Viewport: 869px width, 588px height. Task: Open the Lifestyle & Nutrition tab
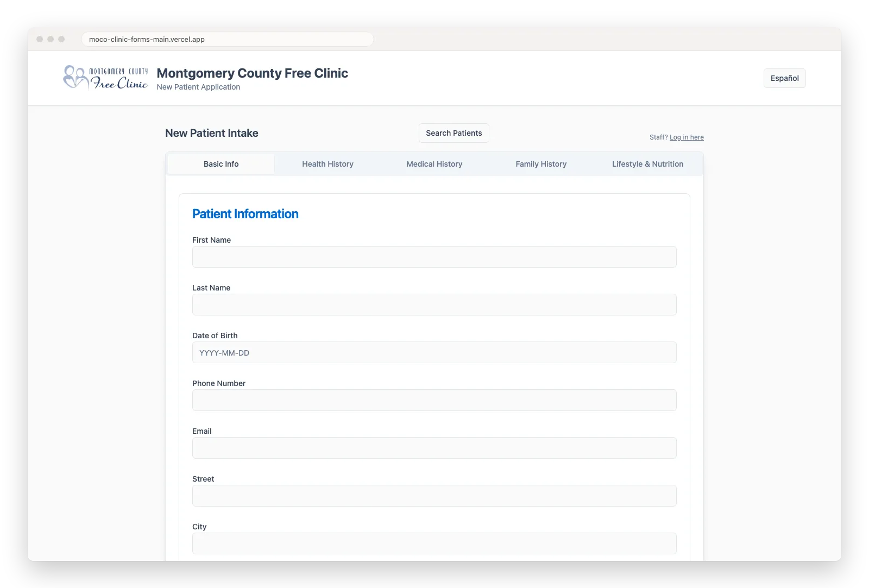click(x=647, y=164)
